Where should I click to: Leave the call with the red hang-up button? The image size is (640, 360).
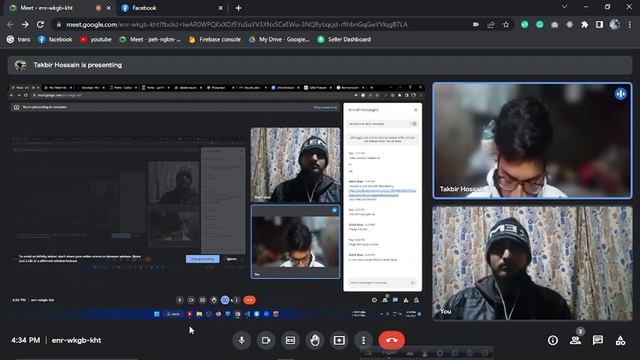392,340
